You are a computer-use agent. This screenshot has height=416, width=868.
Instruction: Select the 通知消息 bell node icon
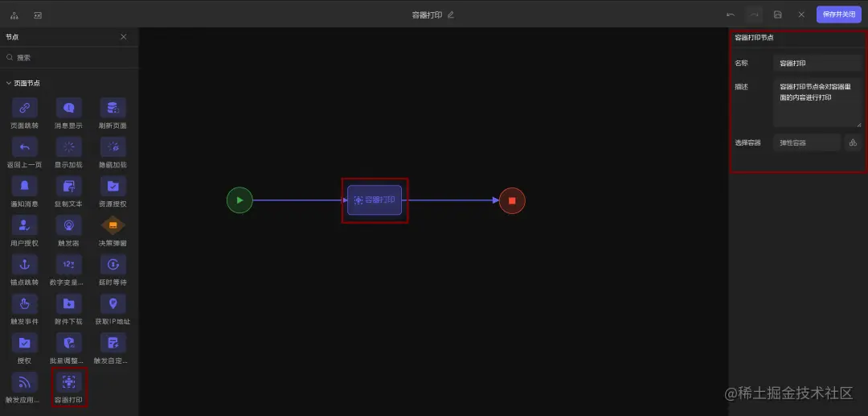pyautogui.click(x=24, y=186)
